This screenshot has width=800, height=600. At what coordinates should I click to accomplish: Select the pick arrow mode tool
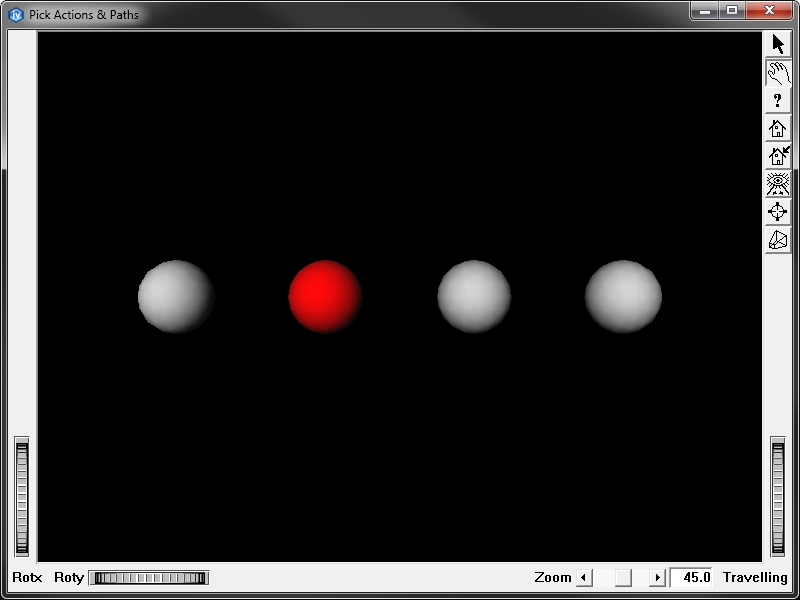tap(778, 44)
